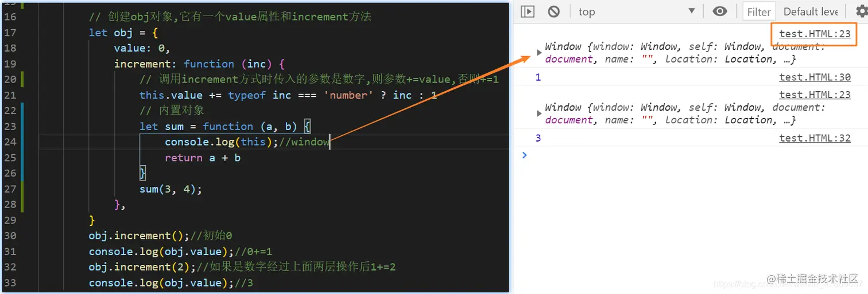Open live expression eye icon

720,11
